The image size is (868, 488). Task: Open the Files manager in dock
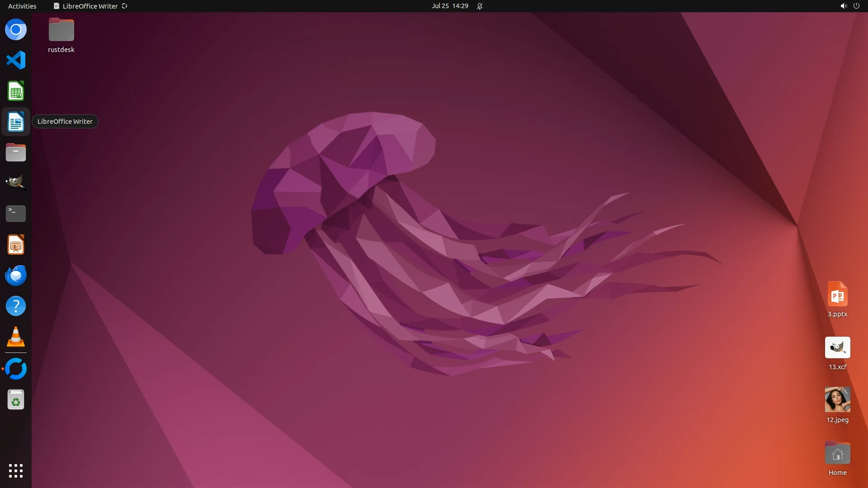tap(16, 153)
